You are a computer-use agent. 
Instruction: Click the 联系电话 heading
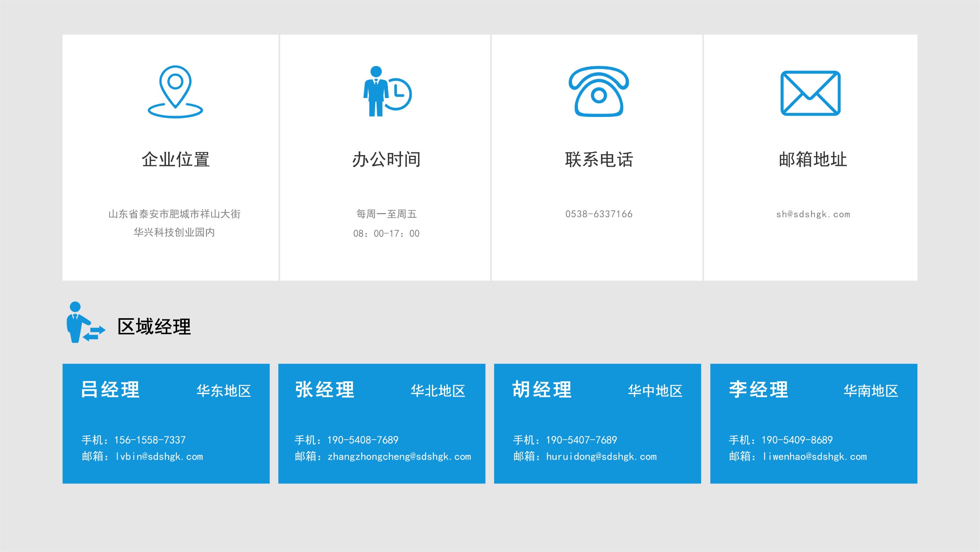tap(599, 159)
